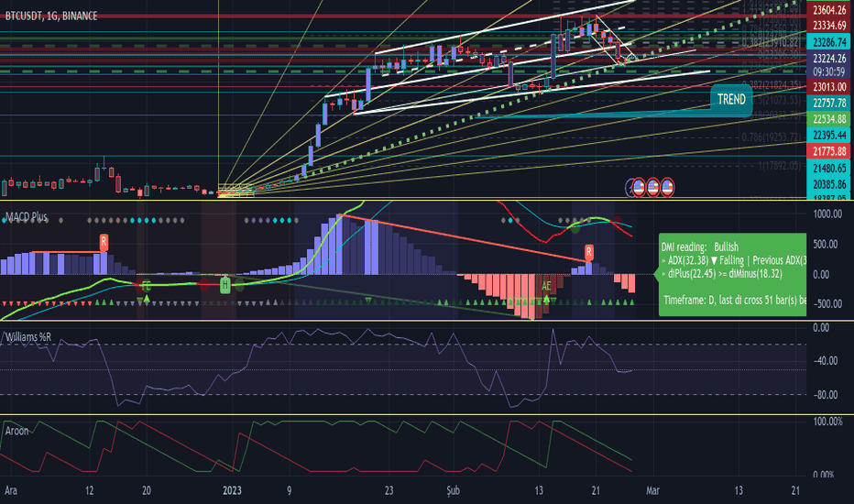Click the FC marker in MACD pane

pos(146,285)
